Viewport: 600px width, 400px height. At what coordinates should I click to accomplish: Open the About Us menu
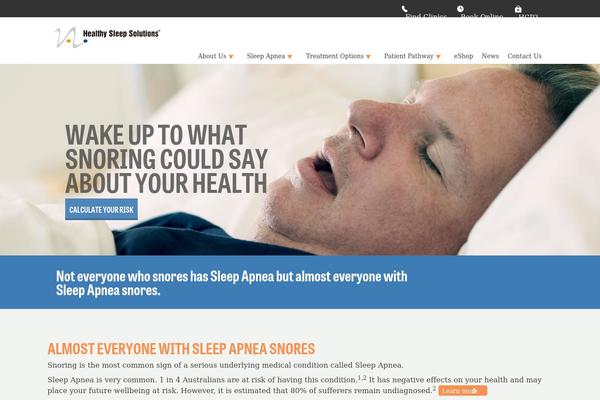coord(212,56)
